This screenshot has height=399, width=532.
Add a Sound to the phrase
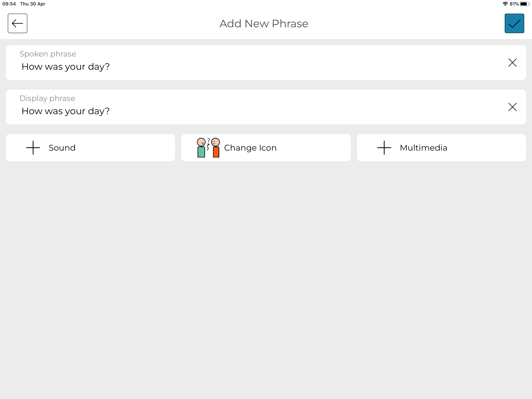[90, 148]
